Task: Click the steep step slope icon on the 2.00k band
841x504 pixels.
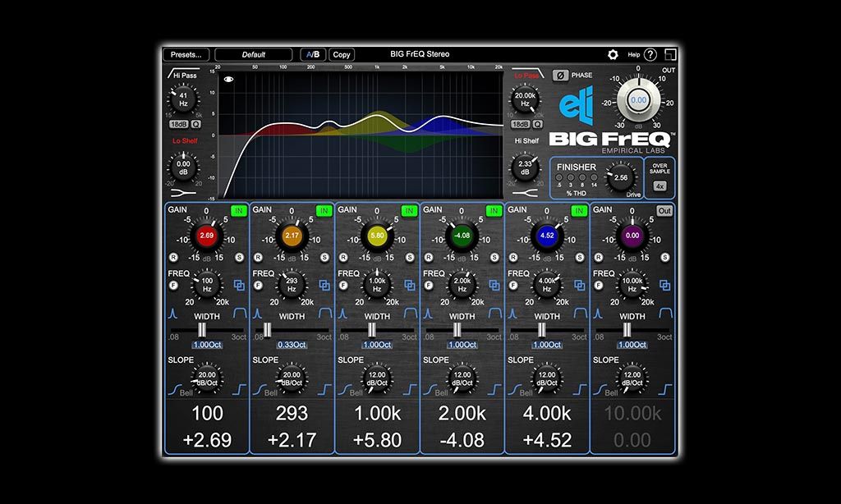Action: click(494, 390)
